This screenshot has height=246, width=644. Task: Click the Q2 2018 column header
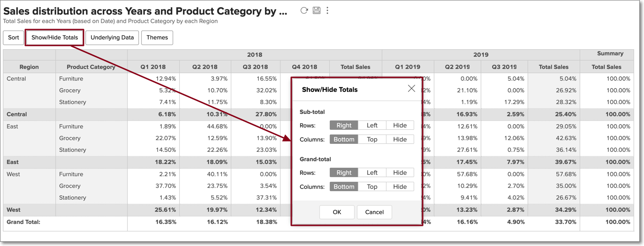[x=205, y=67]
